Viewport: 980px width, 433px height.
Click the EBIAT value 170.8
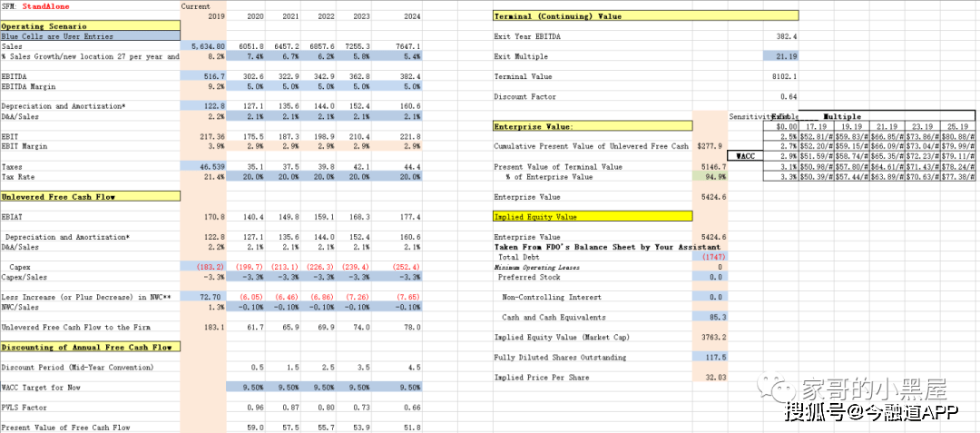pyautogui.click(x=215, y=217)
